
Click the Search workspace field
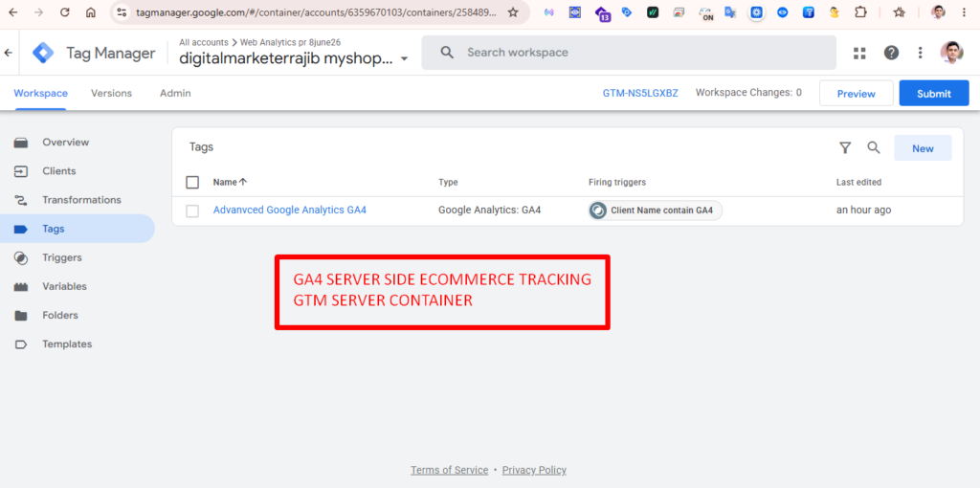tap(629, 53)
